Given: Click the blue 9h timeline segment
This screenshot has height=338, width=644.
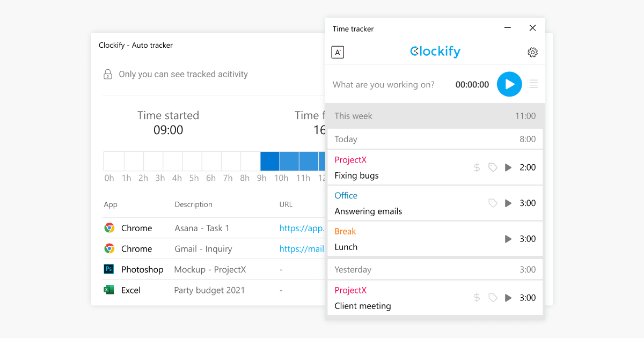Looking at the screenshot, I should 270,160.
